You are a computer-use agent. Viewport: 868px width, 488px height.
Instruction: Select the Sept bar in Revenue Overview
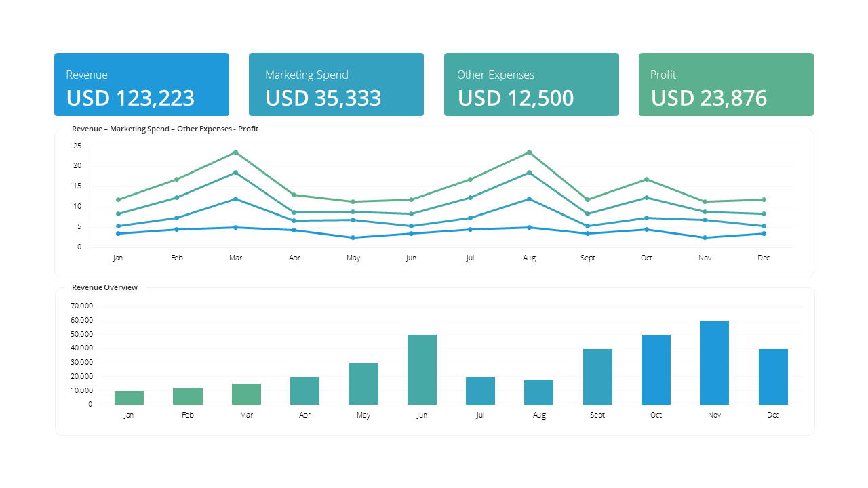point(597,377)
